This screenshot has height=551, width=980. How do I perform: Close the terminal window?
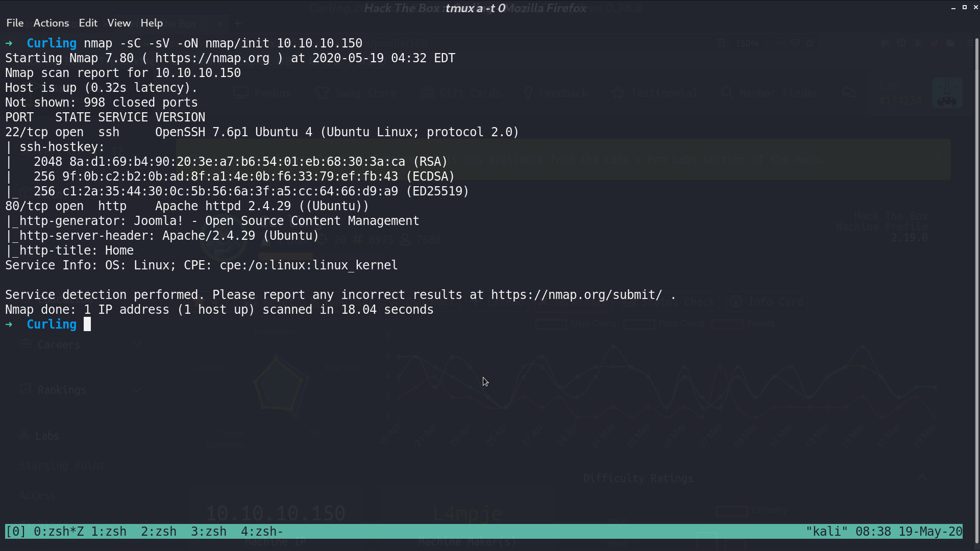coord(975,7)
